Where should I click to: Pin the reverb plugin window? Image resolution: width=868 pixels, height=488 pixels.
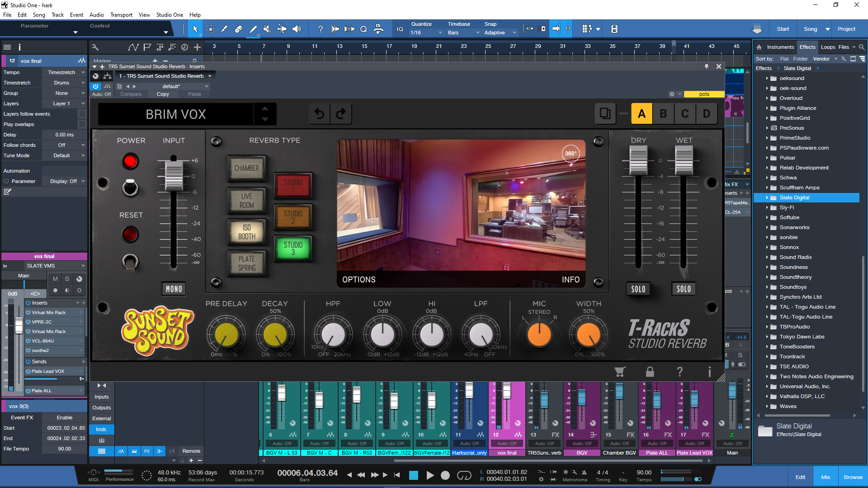pos(706,66)
